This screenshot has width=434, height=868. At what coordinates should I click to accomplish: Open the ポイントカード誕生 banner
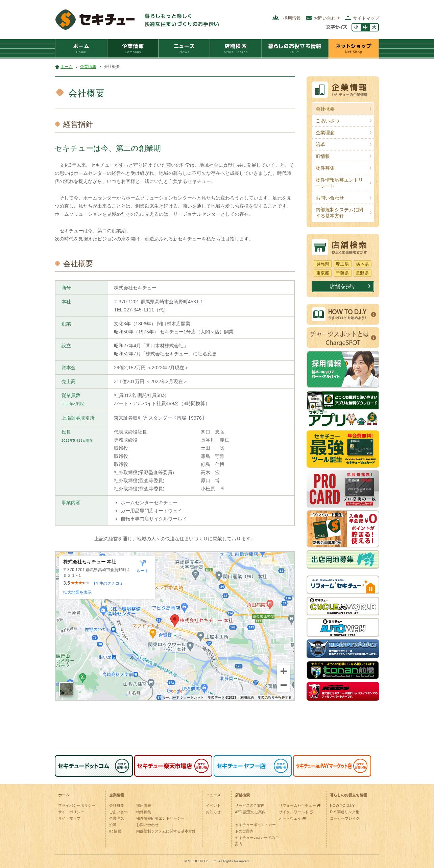point(343,529)
